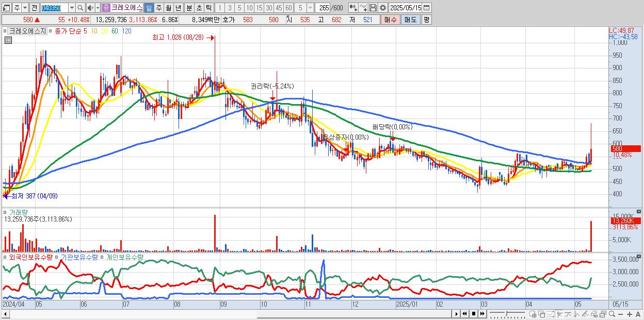Select the 10 interval button
The image size is (644, 320).
coord(249,8)
